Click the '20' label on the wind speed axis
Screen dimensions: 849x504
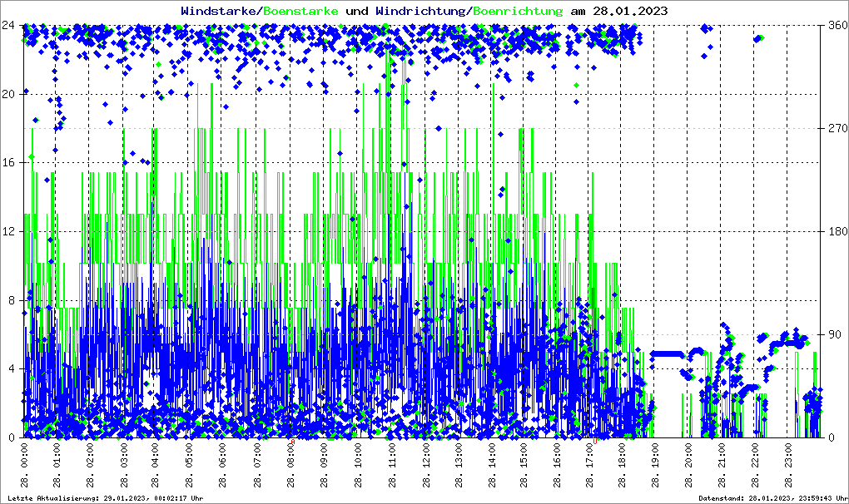[8, 94]
